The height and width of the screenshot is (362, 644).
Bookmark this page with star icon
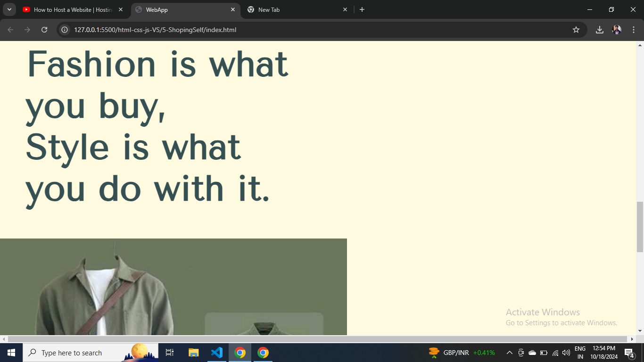coord(576,30)
